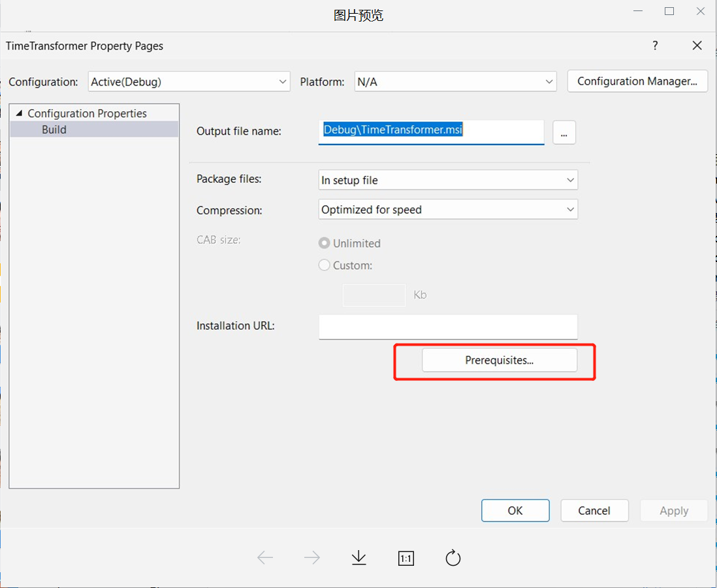Select the Custom CAB size radio button

point(325,265)
